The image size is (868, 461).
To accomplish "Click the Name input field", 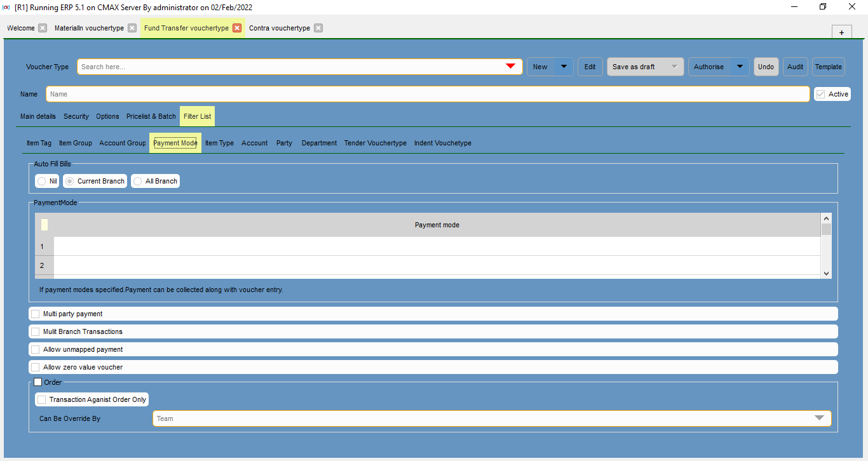I will point(428,94).
